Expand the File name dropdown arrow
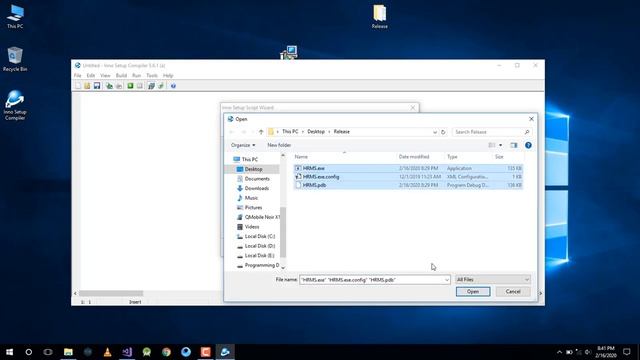This screenshot has height=360, width=640. tap(447, 280)
